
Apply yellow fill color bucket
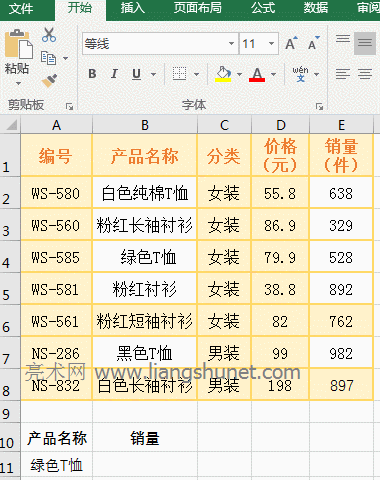point(223,74)
